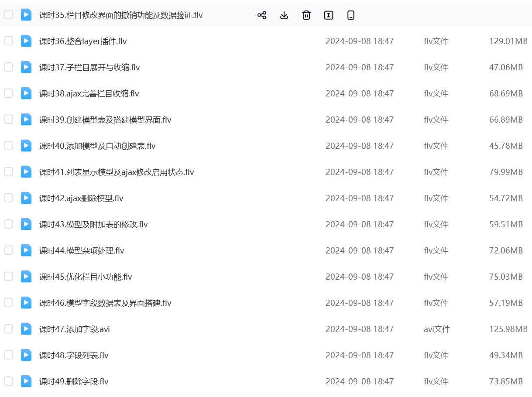This screenshot has height=397, width=532.
Task: Open 课时45.优化栏目小功能.flv file name
Action: pos(86,277)
